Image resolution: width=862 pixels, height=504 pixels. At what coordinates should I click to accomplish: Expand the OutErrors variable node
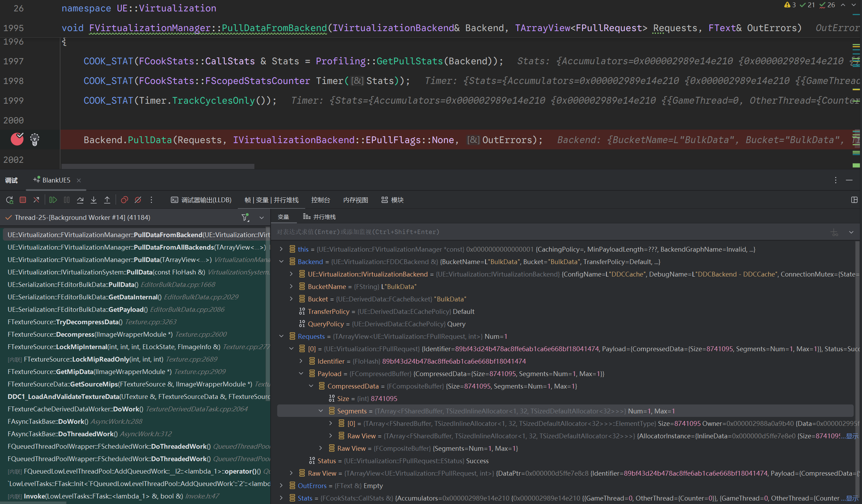coord(281,486)
